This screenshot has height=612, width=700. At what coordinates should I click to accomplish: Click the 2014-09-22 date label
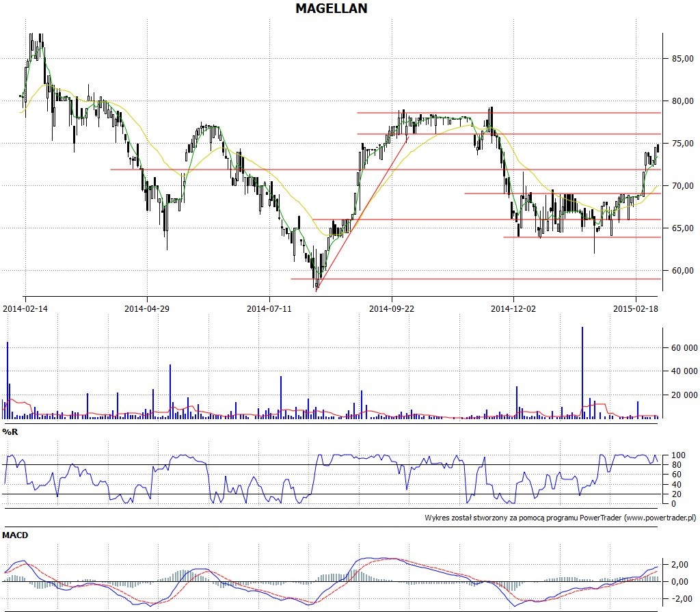point(392,308)
